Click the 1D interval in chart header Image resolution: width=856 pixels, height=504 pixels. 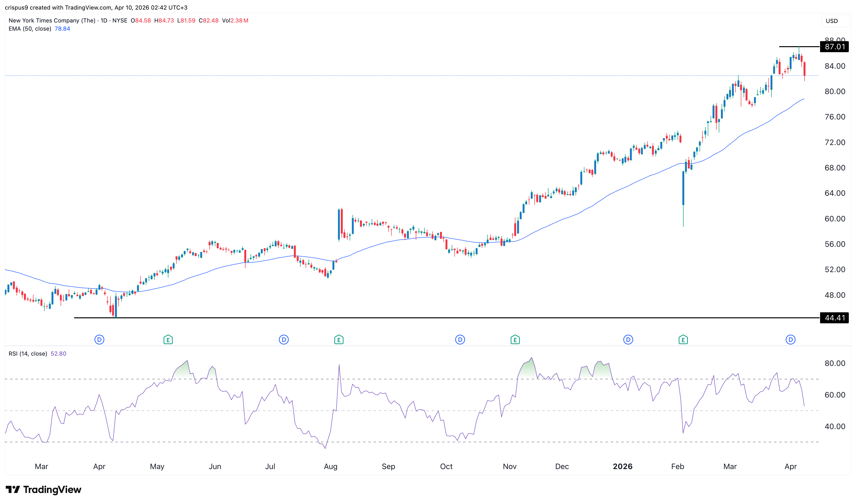point(104,21)
